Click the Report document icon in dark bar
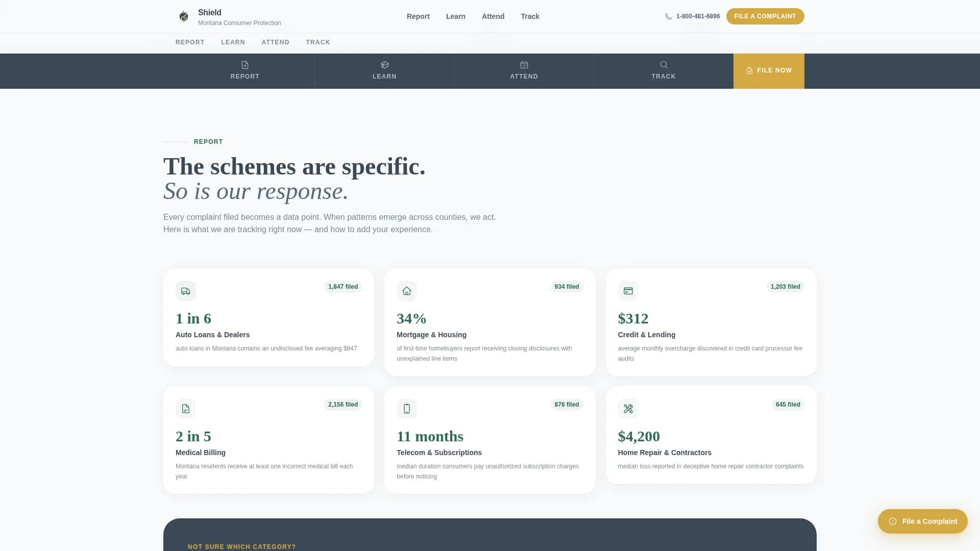Screen dimensions: 980x551 (x=245, y=65)
